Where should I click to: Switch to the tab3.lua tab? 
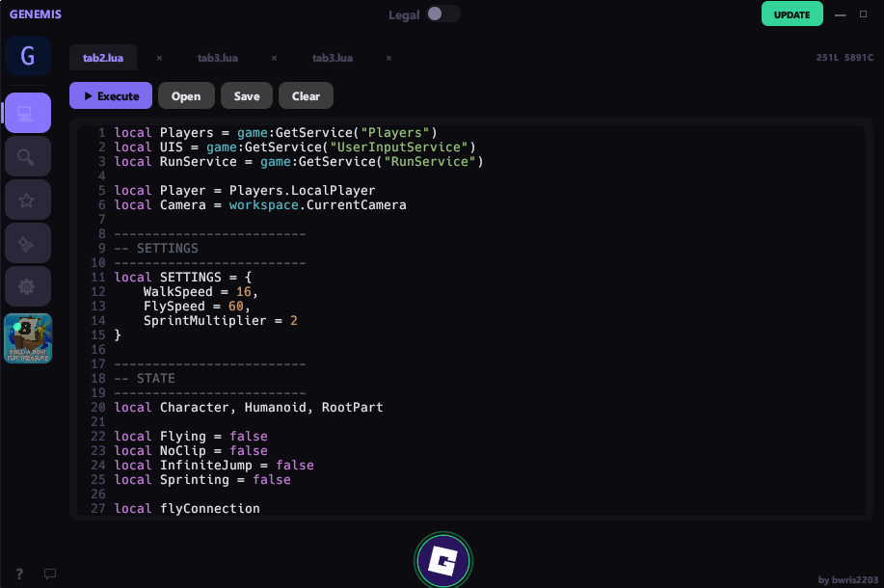[218, 57]
